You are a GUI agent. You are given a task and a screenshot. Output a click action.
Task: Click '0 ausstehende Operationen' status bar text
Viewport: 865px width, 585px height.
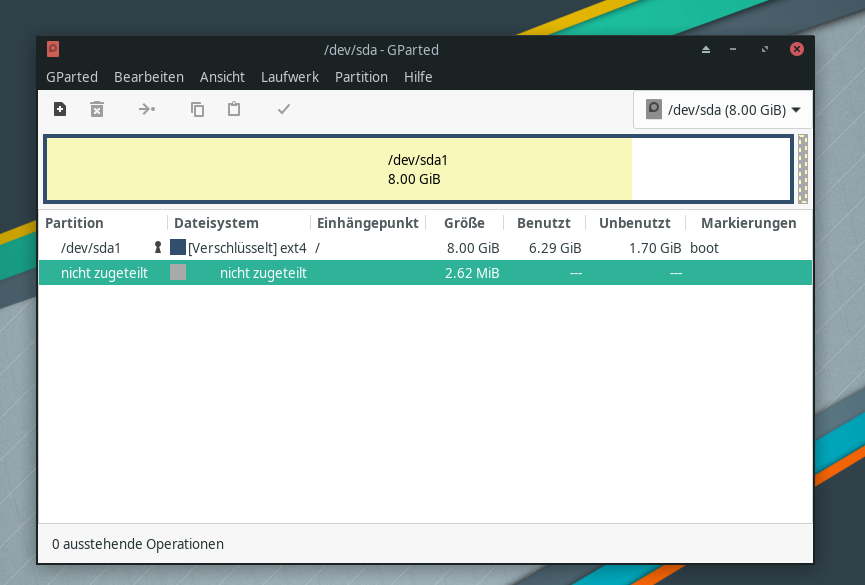click(x=138, y=544)
